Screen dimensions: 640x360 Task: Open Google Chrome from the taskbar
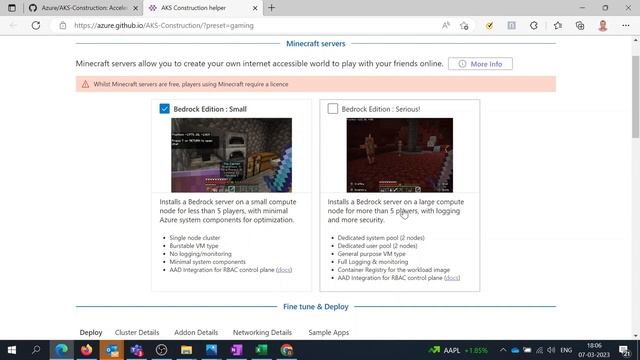point(287,350)
